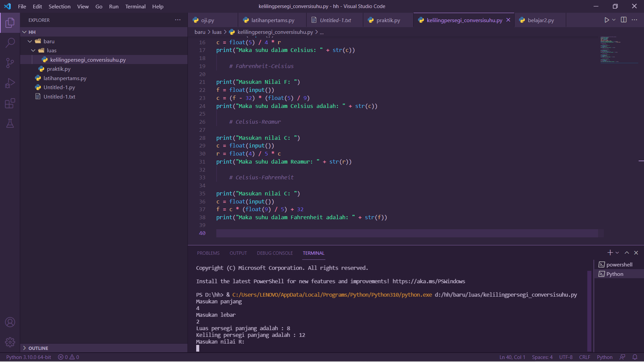Open latihanpertams.py in the explorer tree
This screenshot has height=362, width=644.
(x=104, y=78)
